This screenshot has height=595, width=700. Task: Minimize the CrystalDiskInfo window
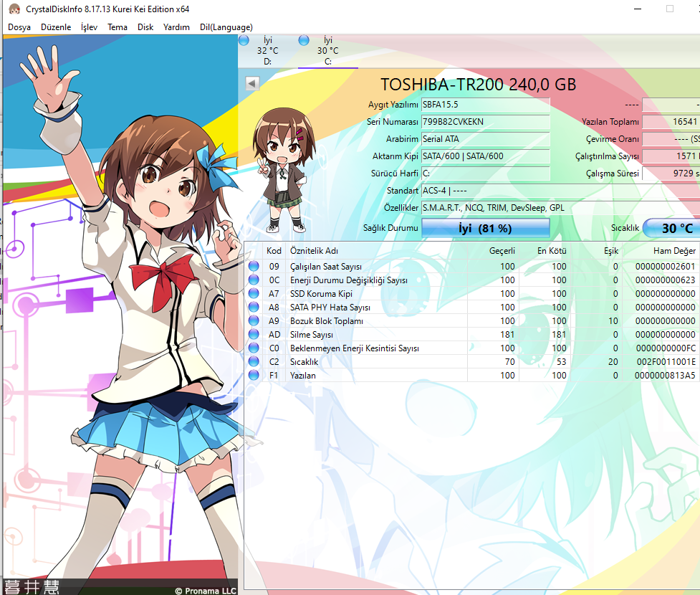pos(638,9)
